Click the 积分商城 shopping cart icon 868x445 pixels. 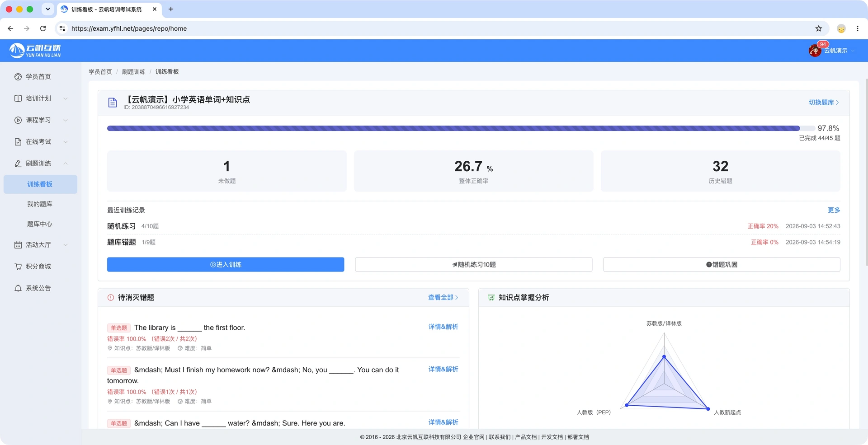(x=18, y=267)
